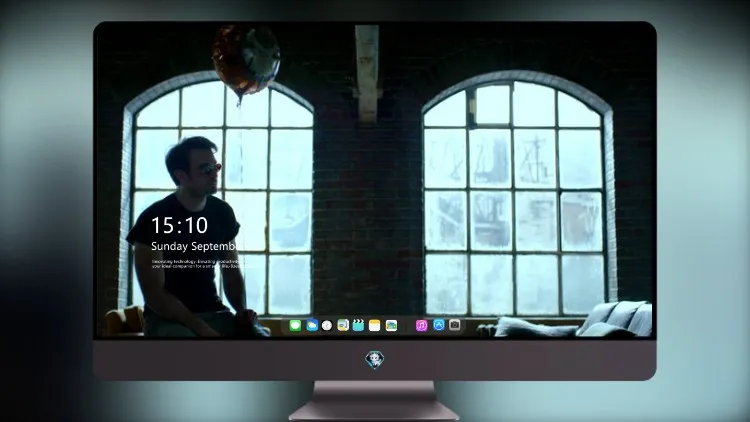750x422 pixels.
Task: Click the 'Sunday Septemb' date text
Action: coord(194,246)
